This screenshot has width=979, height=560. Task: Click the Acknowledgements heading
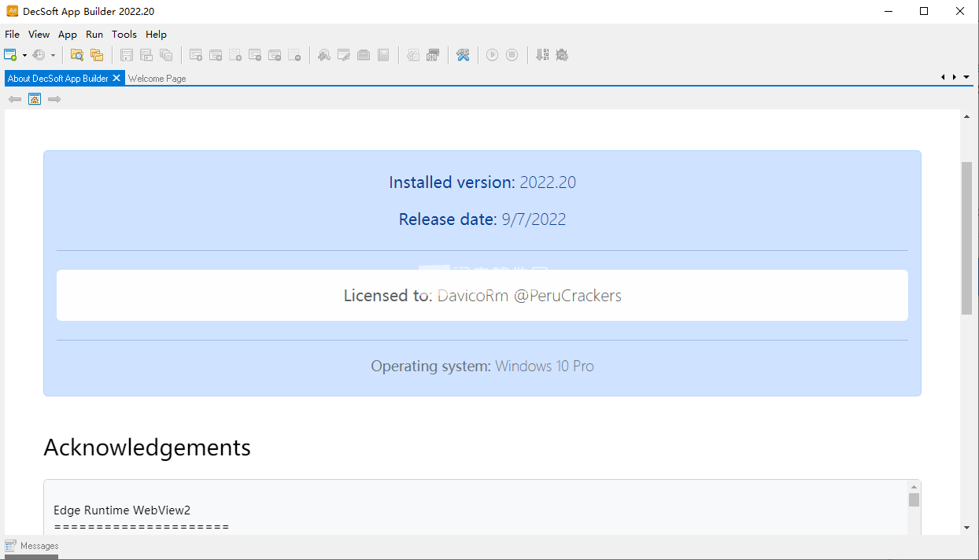pos(147,448)
